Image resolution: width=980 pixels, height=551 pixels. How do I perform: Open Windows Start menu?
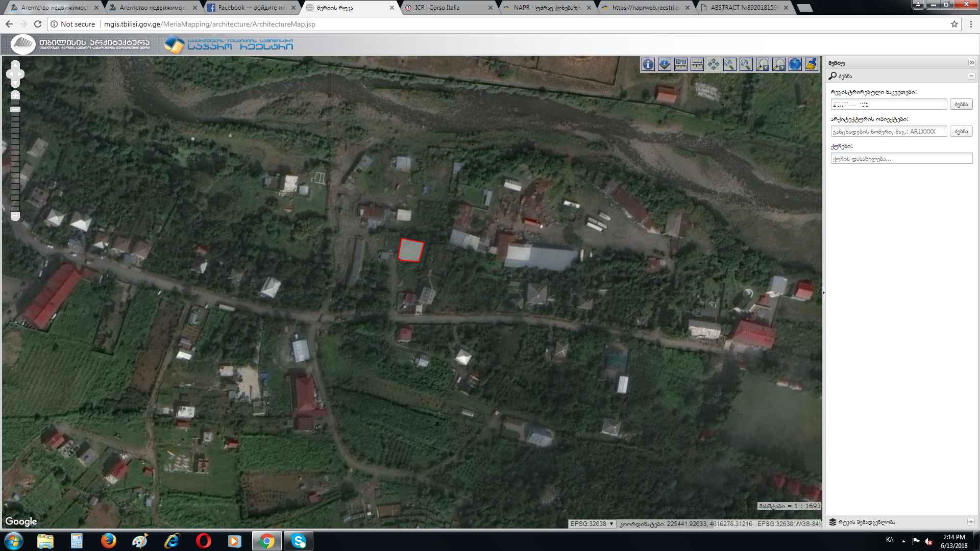point(14,541)
